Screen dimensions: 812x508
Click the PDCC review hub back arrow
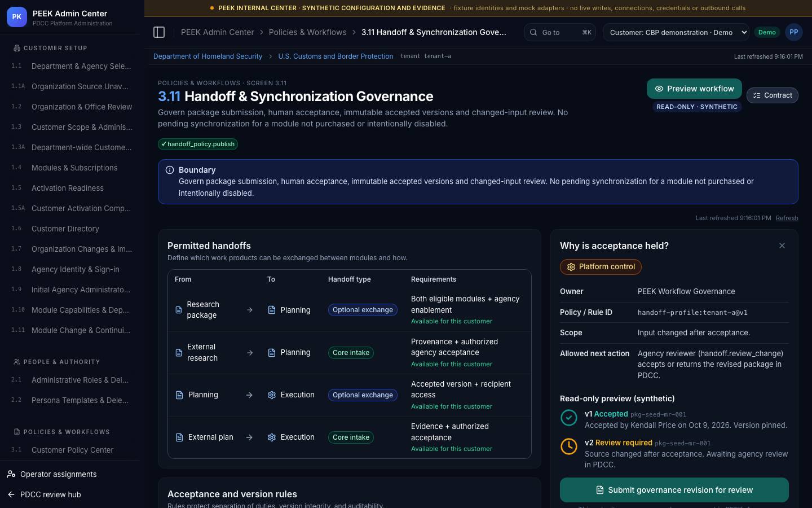tap(11, 494)
